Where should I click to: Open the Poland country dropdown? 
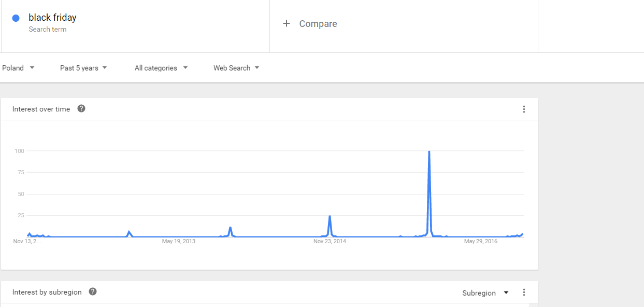(18, 68)
